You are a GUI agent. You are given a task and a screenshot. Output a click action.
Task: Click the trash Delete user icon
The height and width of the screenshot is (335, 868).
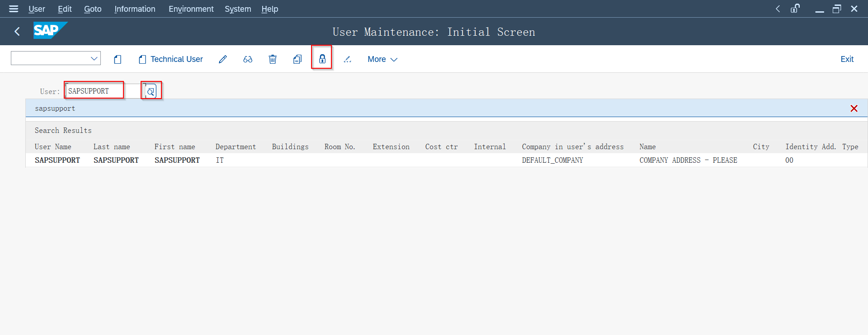(273, 59)
